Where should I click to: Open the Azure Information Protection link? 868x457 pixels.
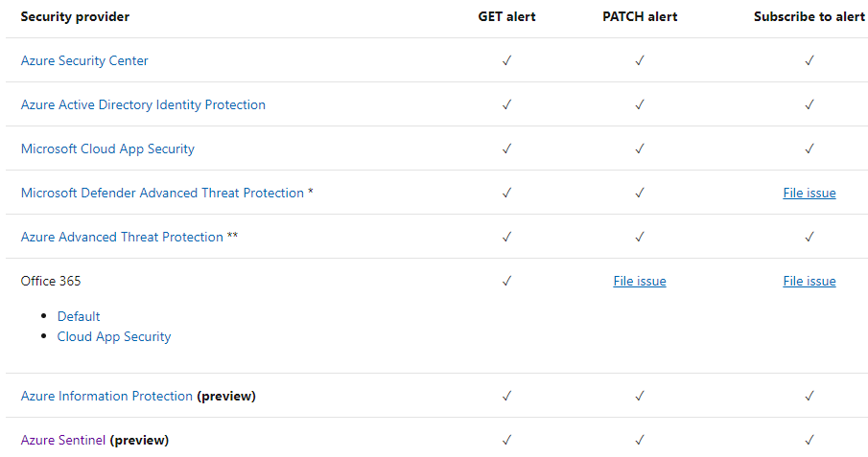click(x=106, y=396)
